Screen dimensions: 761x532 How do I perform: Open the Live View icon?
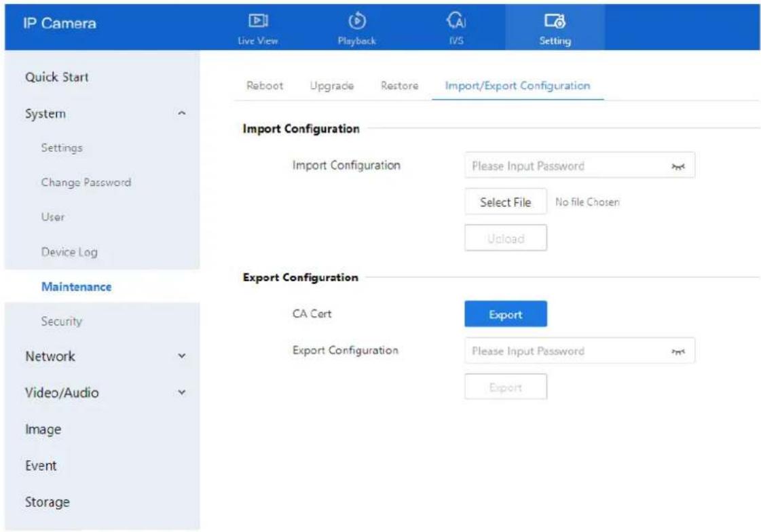[x=258, y=21]
